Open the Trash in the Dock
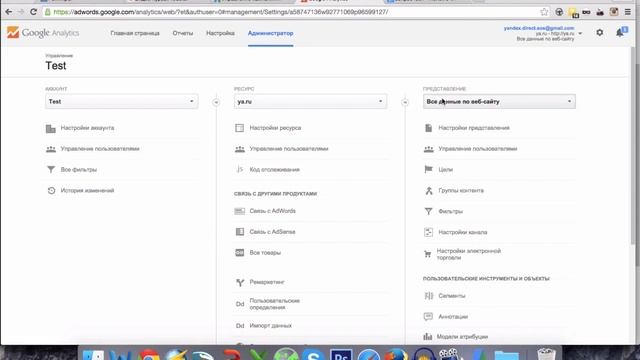The width and height of the screenshot is (640, 360). pyautogui.click(x=546, y=354)
